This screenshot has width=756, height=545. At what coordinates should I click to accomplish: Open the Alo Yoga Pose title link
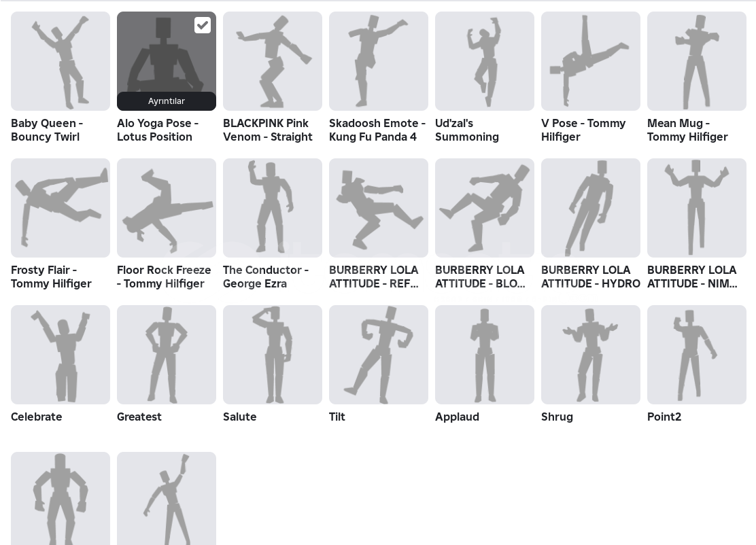click(x=158, y=130)
